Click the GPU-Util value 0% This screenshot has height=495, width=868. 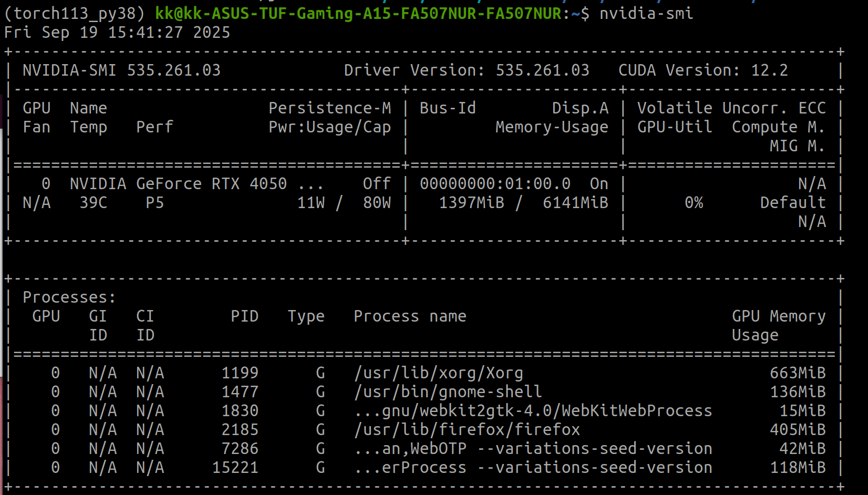(x=694, y=203)
